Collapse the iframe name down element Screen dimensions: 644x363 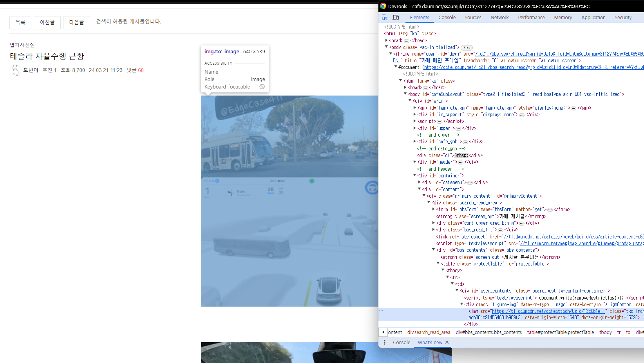[x=391, y=54]
